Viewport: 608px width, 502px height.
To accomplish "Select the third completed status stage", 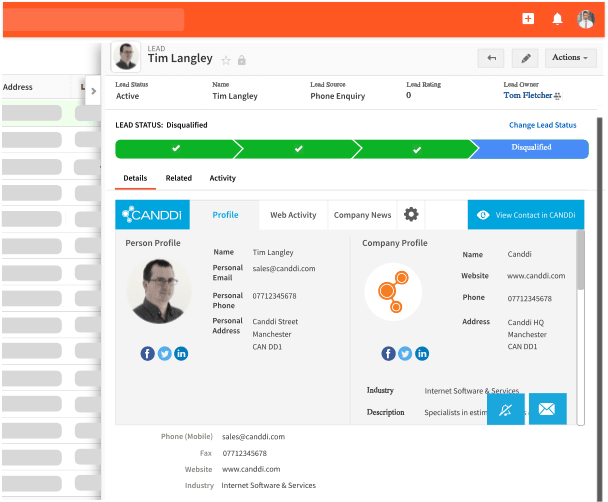I will (417, 149).
